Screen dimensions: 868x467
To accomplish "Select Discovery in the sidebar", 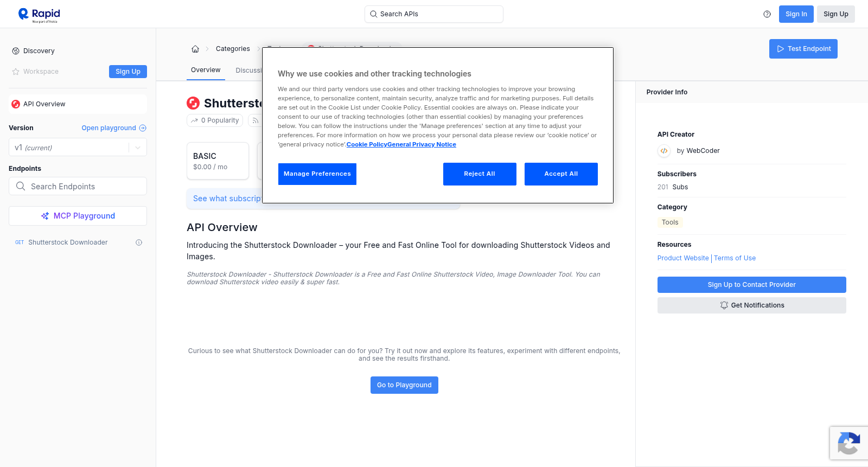I will point(39,51).
